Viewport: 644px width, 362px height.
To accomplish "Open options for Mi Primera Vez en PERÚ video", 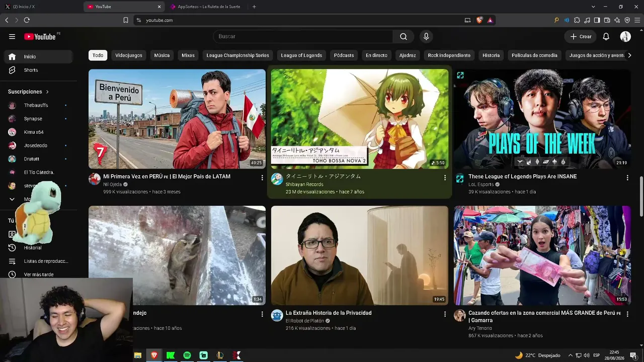I will click(x=262, y=177).
